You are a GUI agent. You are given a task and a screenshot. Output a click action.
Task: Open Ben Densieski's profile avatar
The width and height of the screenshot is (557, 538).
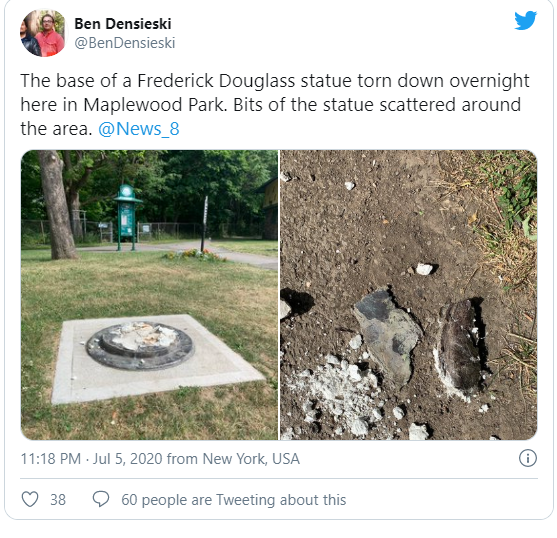click(x=43, y=33)
